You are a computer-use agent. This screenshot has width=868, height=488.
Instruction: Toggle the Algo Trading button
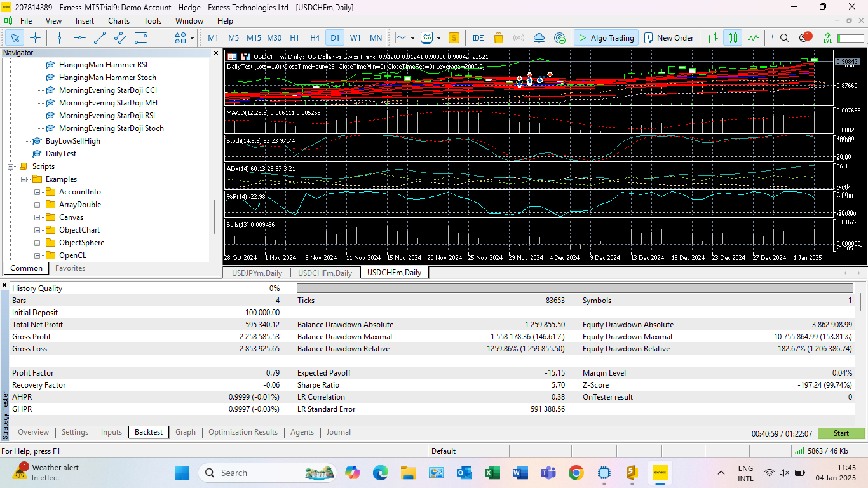[606, 38]
